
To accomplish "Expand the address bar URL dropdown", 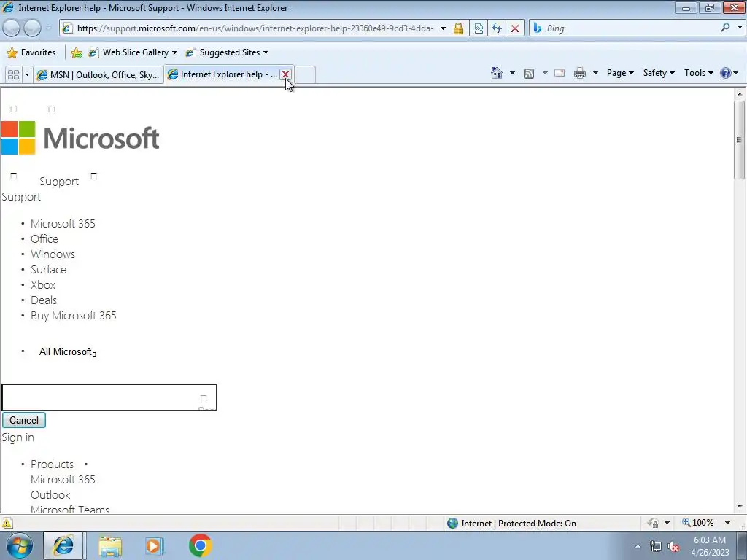I will pos(443,28).
